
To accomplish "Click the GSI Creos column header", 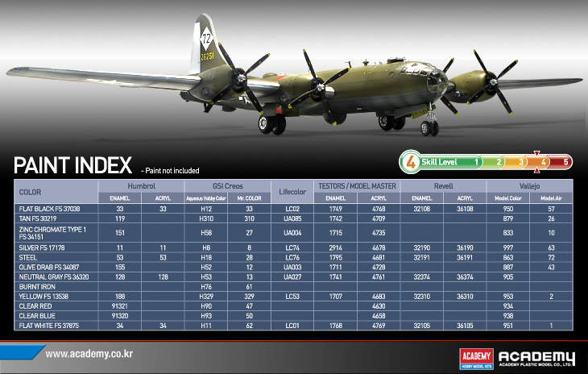I will tap(228, 186).
